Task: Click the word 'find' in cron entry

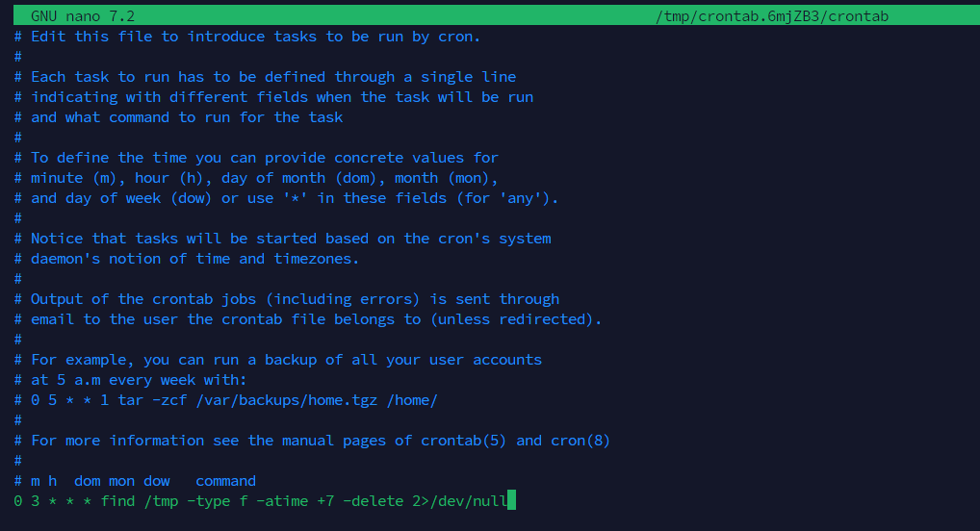Action: (x=117, y=501)
